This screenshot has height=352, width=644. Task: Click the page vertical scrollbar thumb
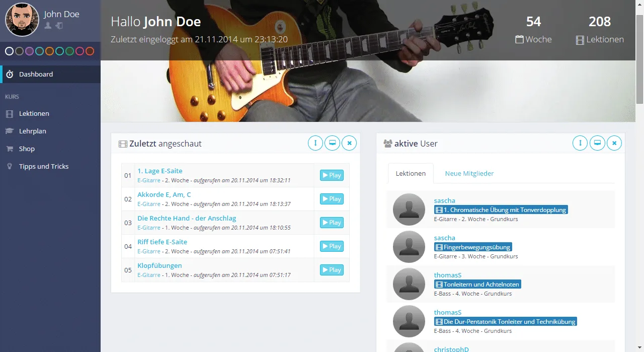[639, 59]
